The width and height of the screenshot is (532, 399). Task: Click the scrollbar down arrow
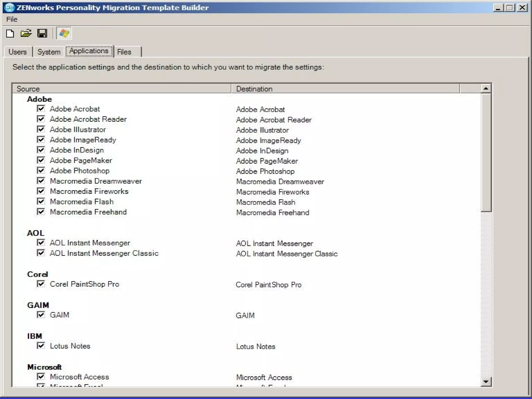tap(486, 382)
